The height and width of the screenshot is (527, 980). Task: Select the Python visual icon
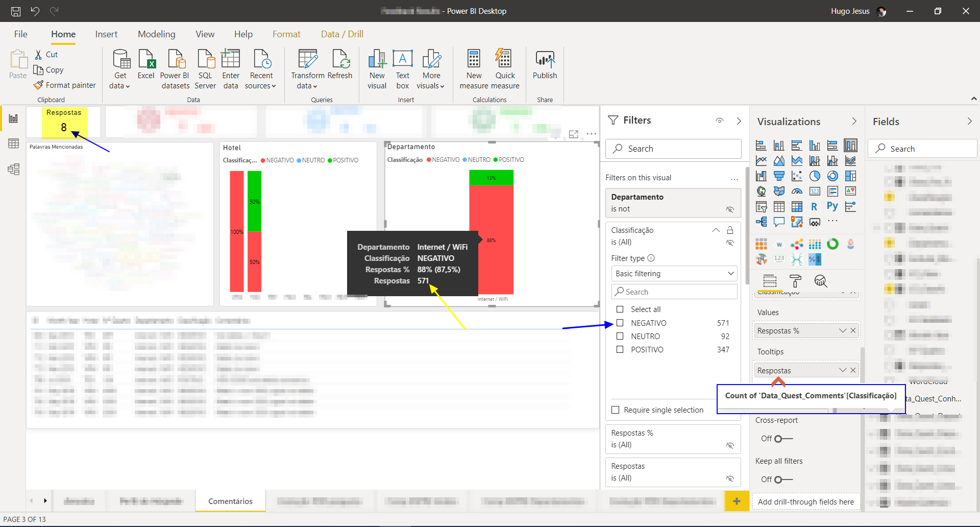[832, 207]
